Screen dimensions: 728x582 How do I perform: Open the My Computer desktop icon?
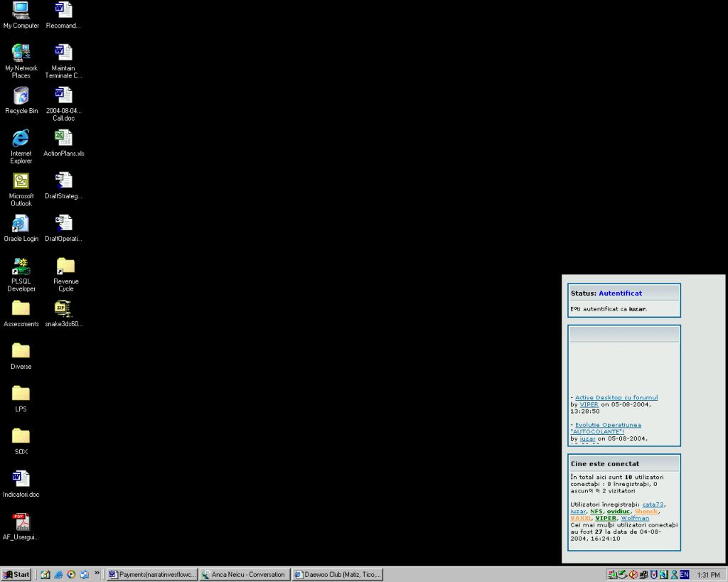(x=21, y=11)
